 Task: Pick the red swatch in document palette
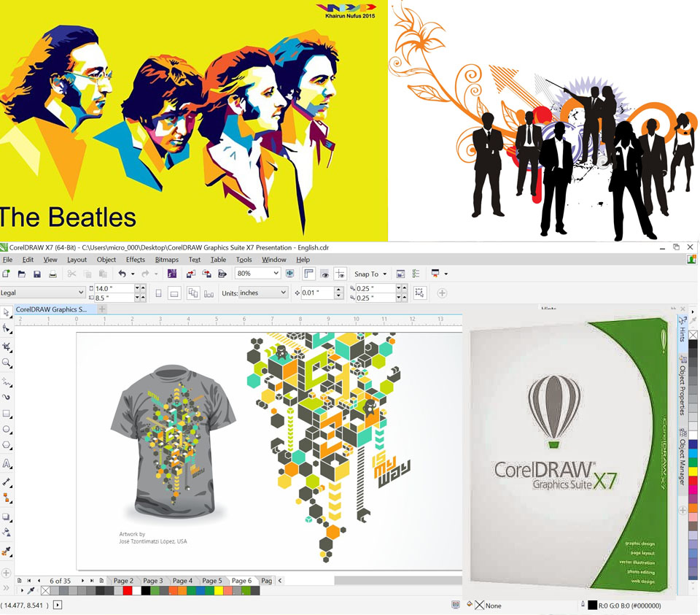(127, 591)
